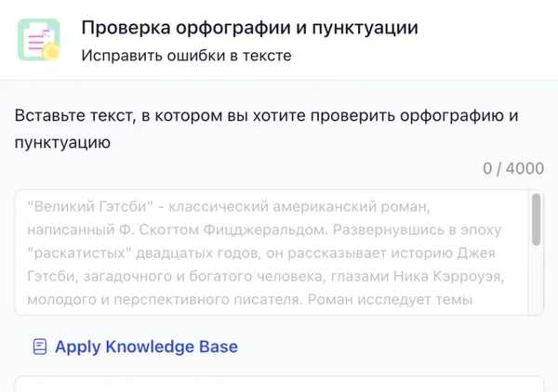This screenshot has height=392, width=558.
Task: Click the empty panel below Apply Knowledge Base
Action: (279, 384)
